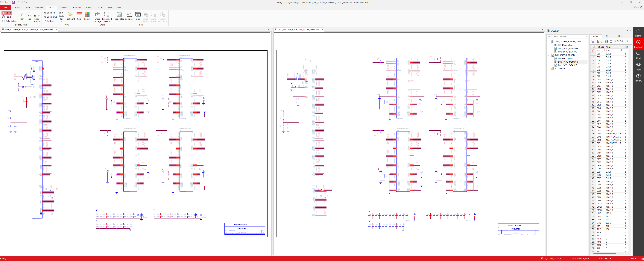Select 3:02_2.CPU_SATA_PCI under DVR_SYSTEM_BOARD
This screenshot has height=261, width=644.
coord(567,65)
